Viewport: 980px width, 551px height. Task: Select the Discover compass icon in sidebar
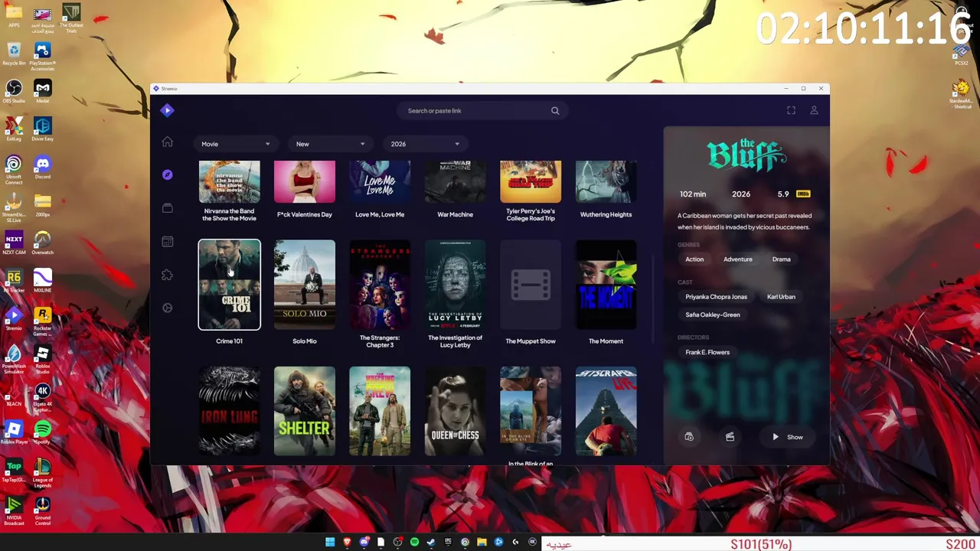(167, 174)
